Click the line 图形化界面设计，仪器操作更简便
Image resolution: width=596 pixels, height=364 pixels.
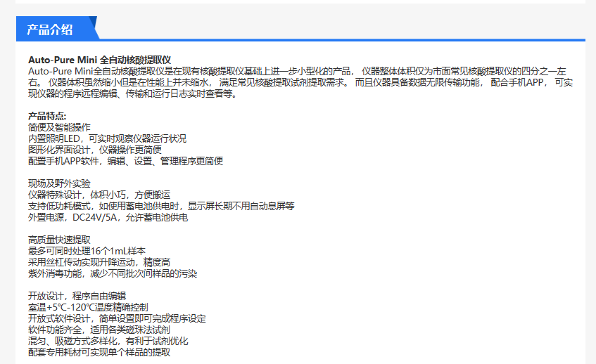95,150
